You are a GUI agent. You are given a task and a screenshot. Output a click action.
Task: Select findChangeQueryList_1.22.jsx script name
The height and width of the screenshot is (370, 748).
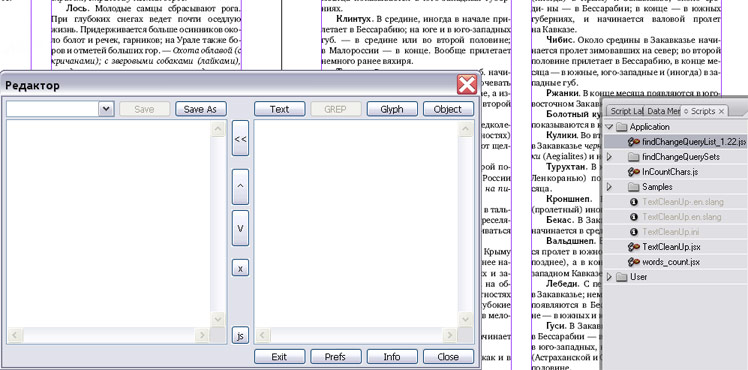[694, 142]
